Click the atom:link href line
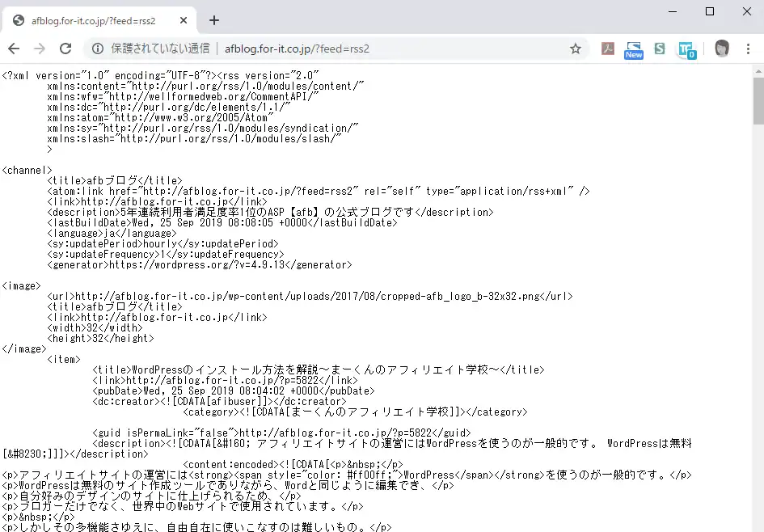 click(x=319, y=192)
